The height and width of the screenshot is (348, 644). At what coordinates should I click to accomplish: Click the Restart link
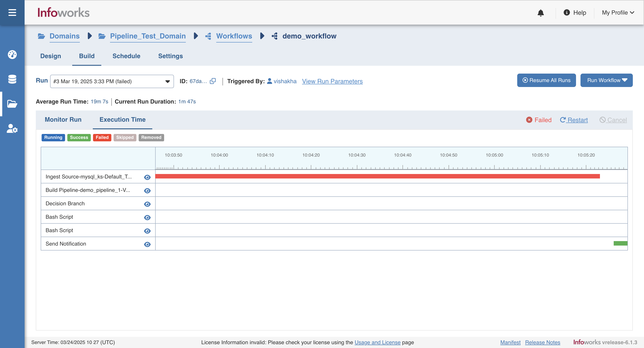[578, 120]
